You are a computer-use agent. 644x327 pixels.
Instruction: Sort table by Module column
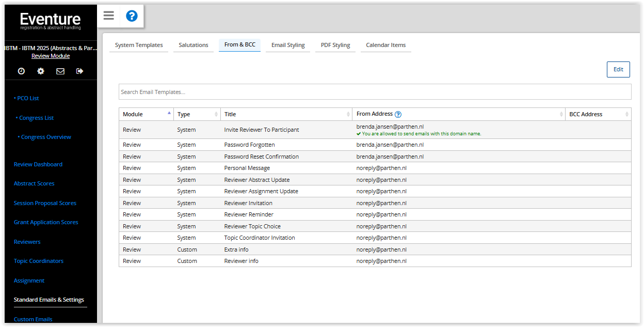click(x=146, y=114)
